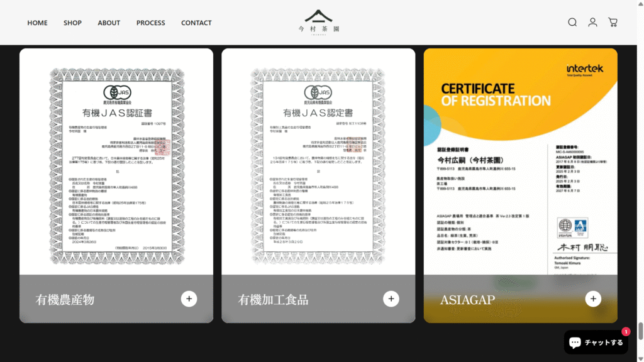644x362 pixels.
Task: Open the CONTACT menu item
Action: tap(196, 23)
